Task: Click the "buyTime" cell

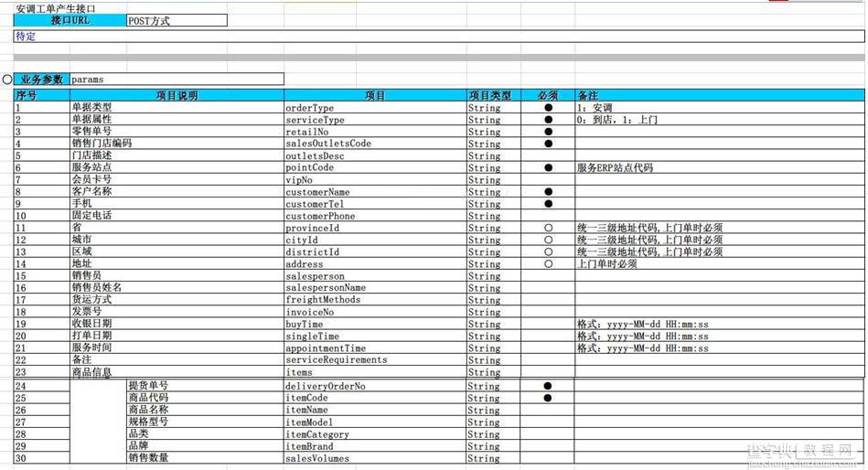Action: (375, 325)
